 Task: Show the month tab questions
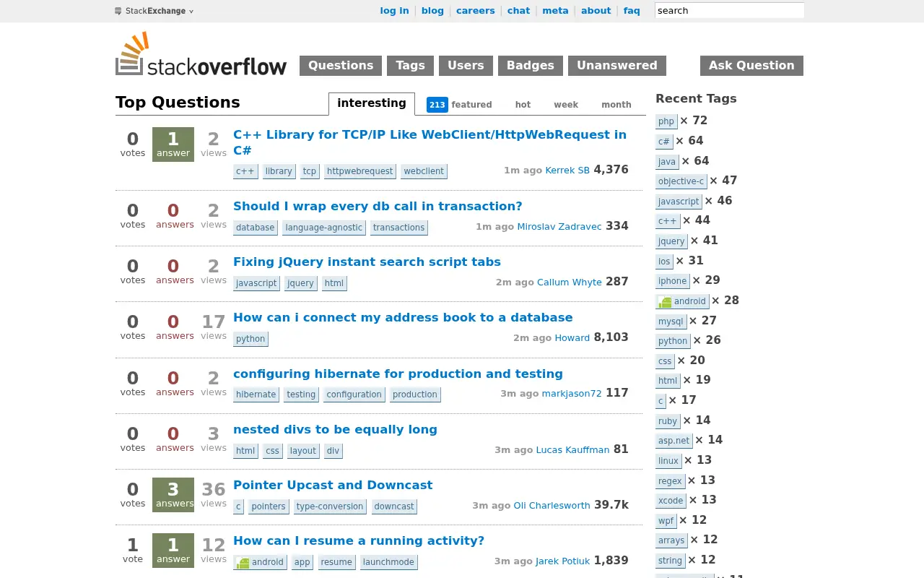(x=616, y=105)
